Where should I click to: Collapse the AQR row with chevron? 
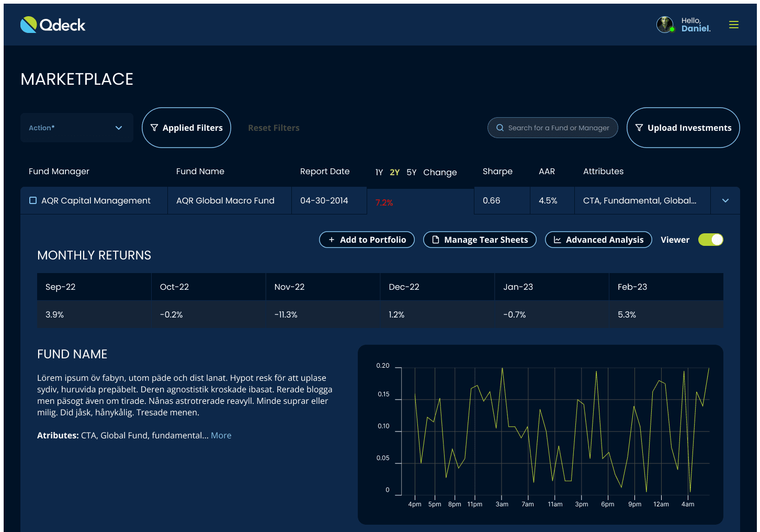tap(725, 200)
